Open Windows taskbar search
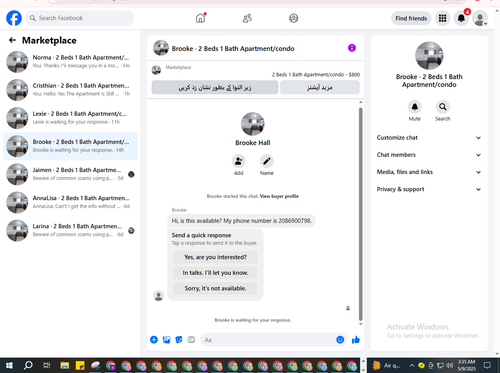 pos(28,365)
